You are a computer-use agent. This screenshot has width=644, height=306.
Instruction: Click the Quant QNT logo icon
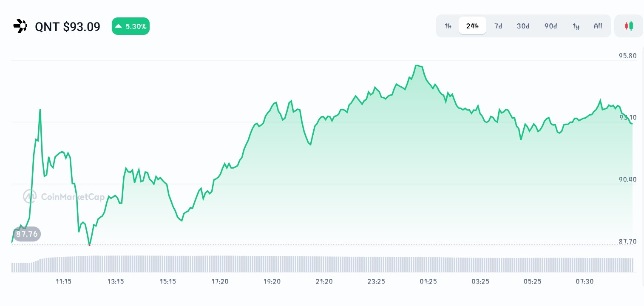(x=20, y=26)
